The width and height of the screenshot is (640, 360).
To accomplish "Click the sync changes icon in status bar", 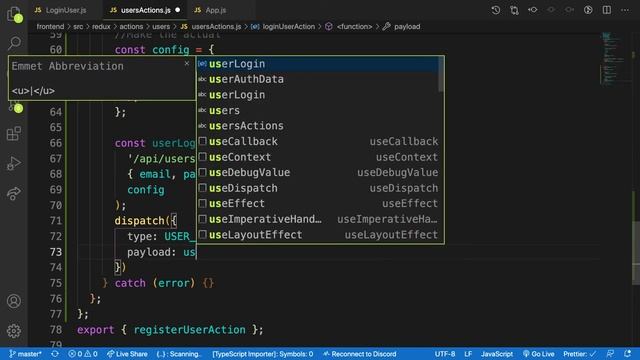I will (55, 354).
